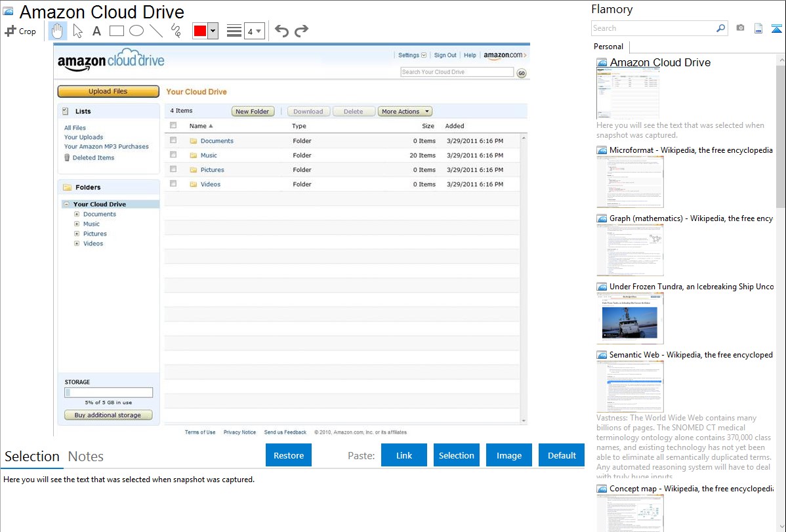
Task: Click the camera snapshot icon
Action: tap(740, 28)
